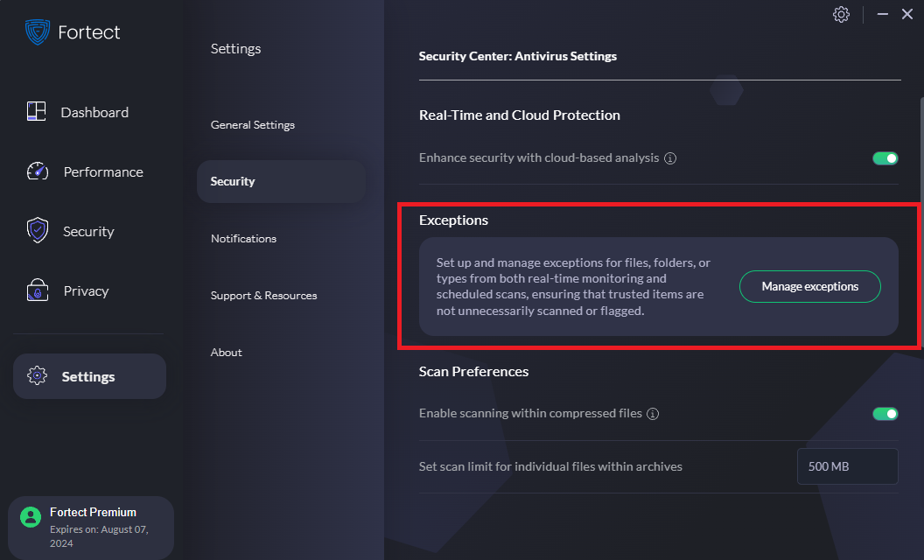Click the info icon beside cloud-based analysis
The image size is (924, 560).
(x=670, y=158)
